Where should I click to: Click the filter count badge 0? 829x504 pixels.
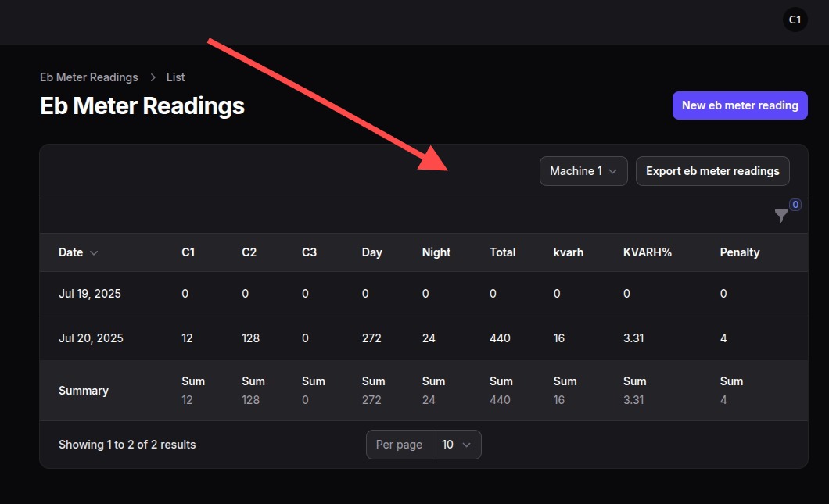point(795,205)
